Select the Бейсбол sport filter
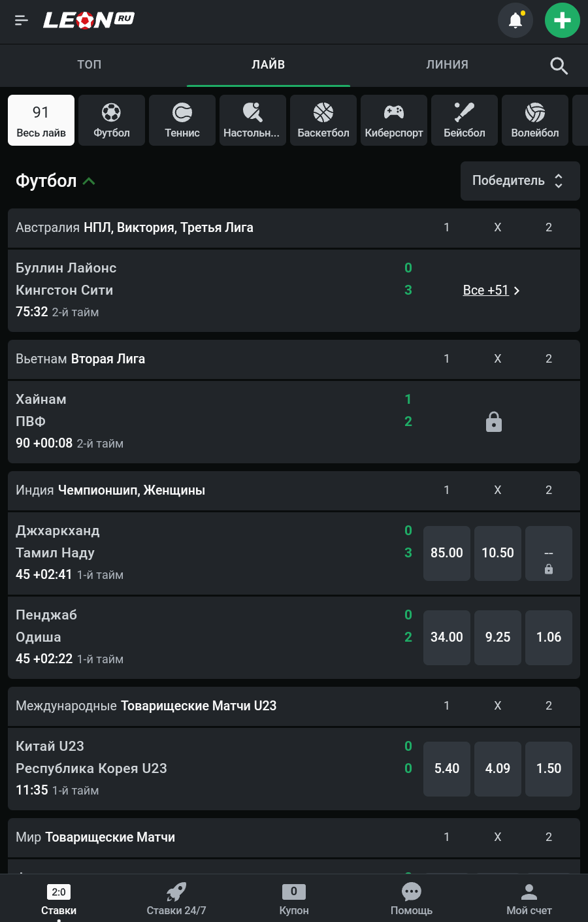 (465, 120)
